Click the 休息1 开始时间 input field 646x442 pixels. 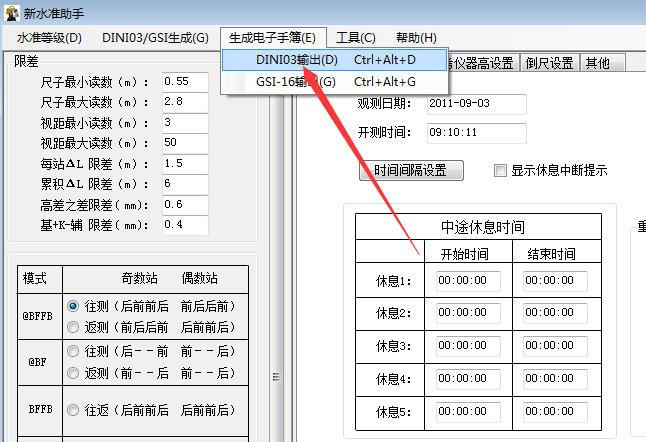tap(468, 281)
